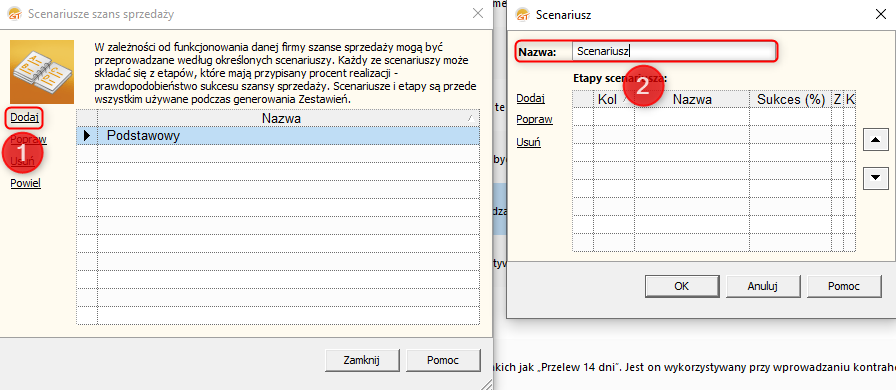The height and width of the screenshot is (390, 896).
Task: Click the scenario book icon image
Action: click(42, 72)
